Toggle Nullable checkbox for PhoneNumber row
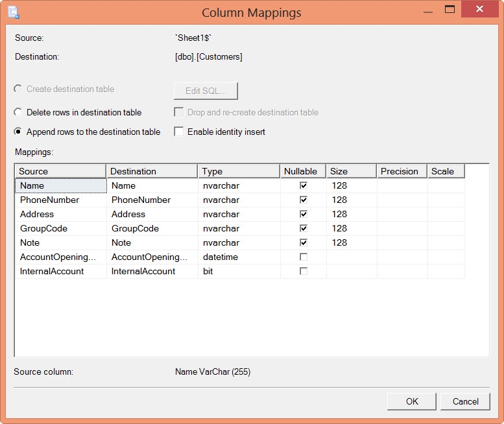 click(x=303, y=200)
